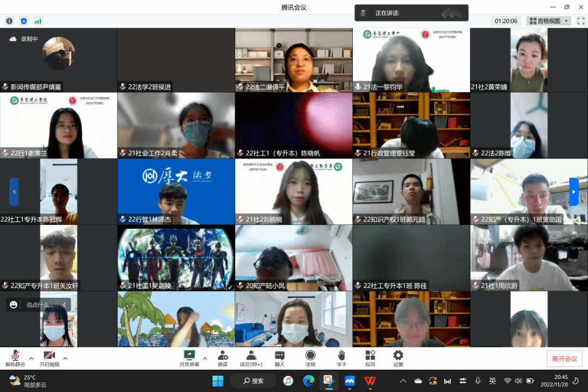Open Windows 搜索 search on taskbar
The width and height of the screenshot is (588, 392).
[254, 381]
